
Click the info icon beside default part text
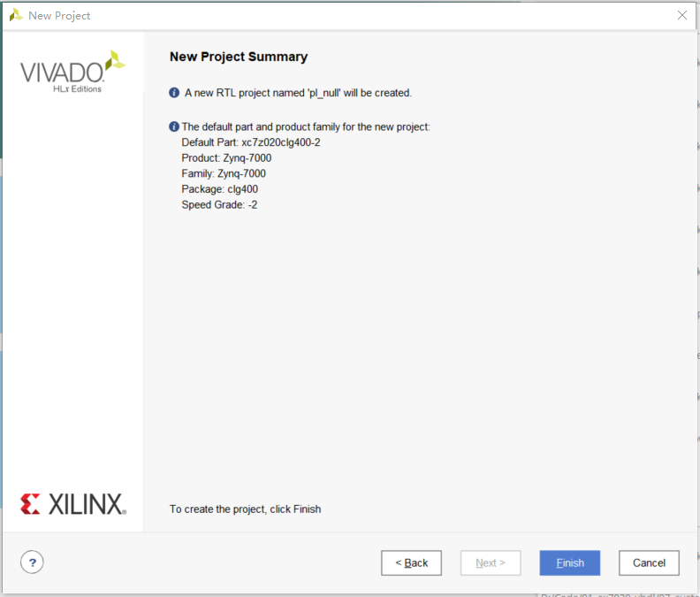click(x=174, y=126)
